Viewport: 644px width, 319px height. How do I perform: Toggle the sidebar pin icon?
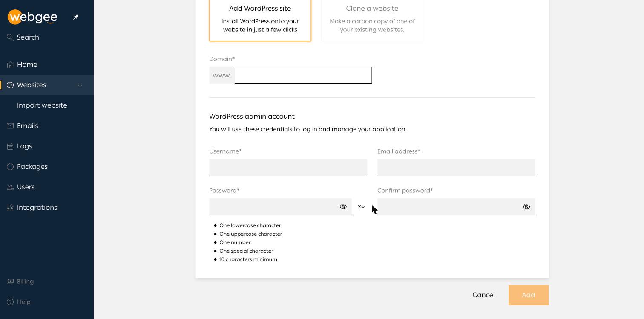pyautogui.click(x=76, y=17)
